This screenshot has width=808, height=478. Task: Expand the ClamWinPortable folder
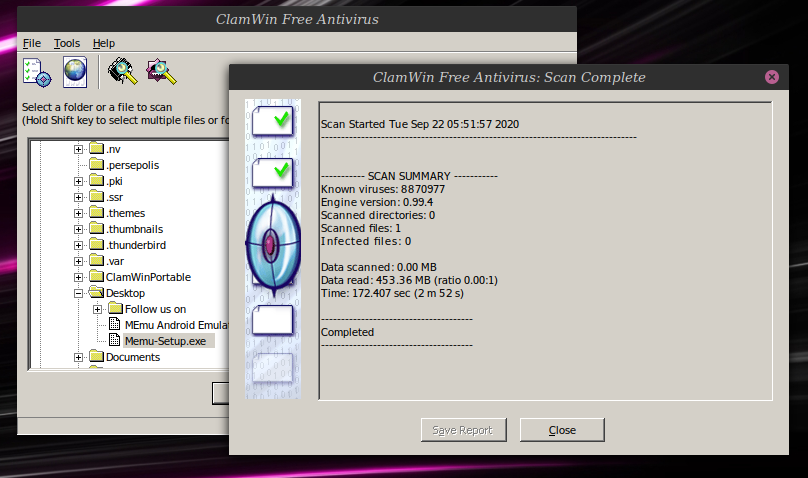[78, 277]
